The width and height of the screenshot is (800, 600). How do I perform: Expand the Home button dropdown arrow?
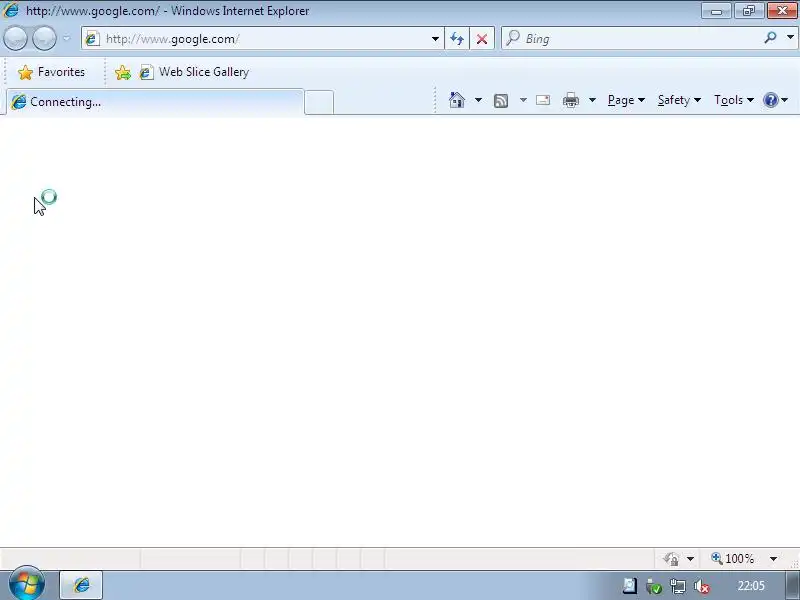click(478, 100)
